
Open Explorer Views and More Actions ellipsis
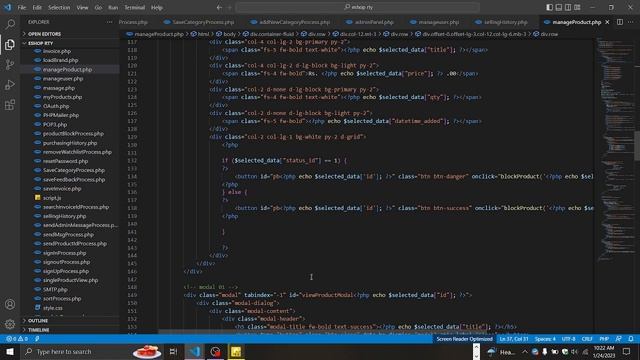109,22
